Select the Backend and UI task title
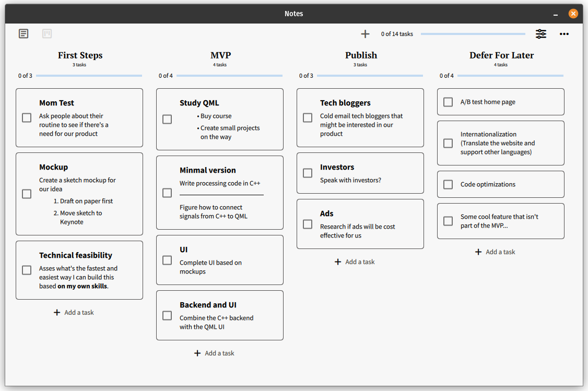The width and height of the screenshot is (588, 391). (208, 305)
